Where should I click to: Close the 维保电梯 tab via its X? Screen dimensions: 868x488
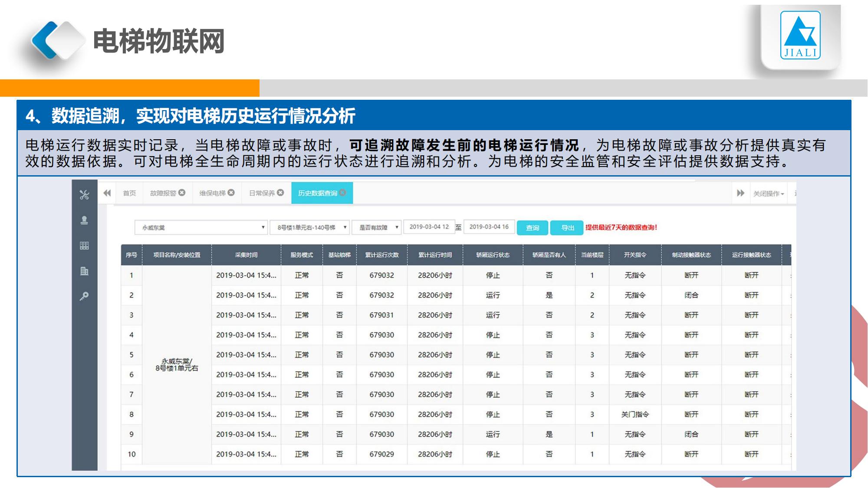tap(231, 193)
